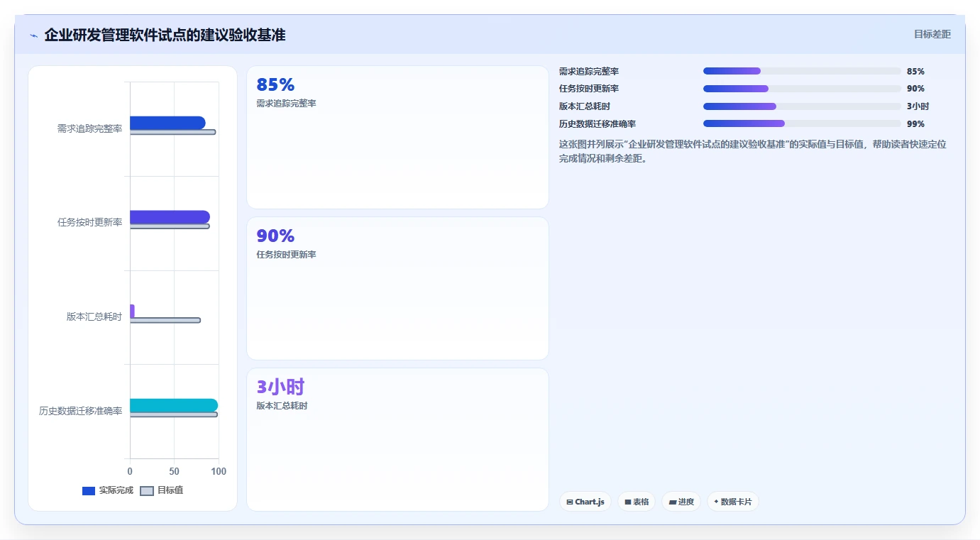
Task: Click the 版本汇总耗时 progress bar
Action: click(802, 106)
